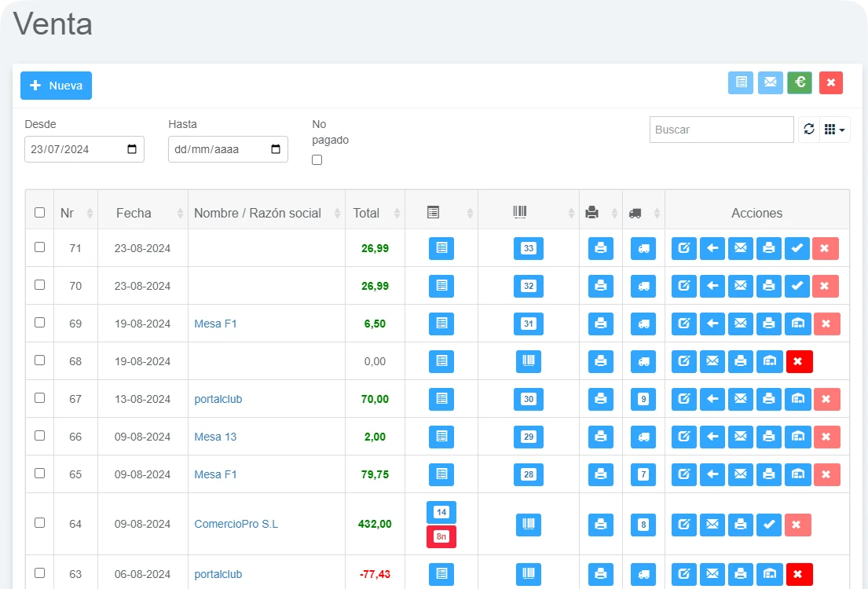Click the red delete icon for sale 68

coord(799,361)
